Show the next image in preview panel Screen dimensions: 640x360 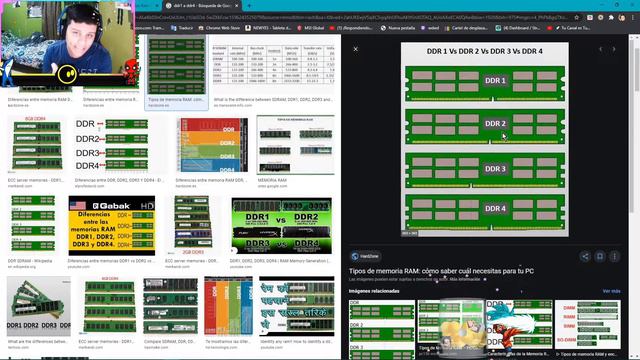pos(614,49)
